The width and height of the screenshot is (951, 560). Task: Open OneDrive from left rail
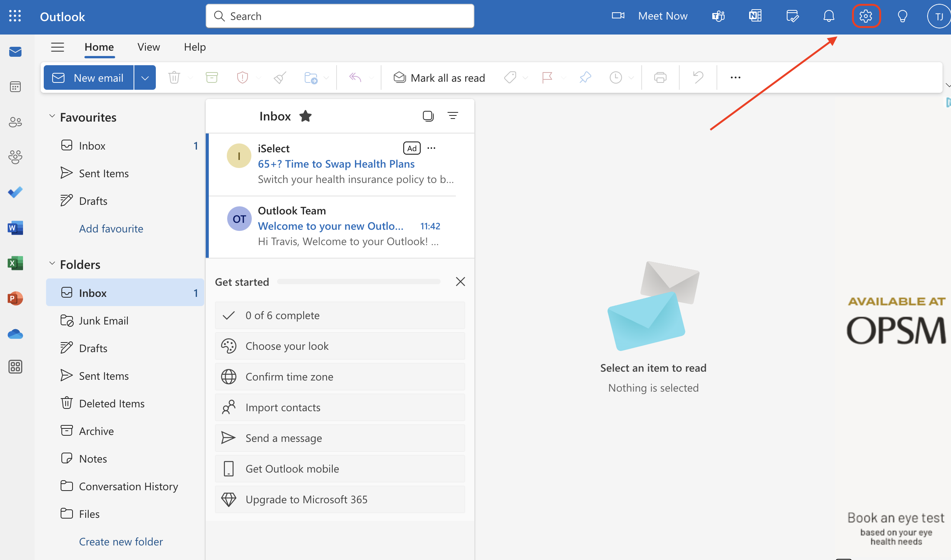tap(15, 334)
